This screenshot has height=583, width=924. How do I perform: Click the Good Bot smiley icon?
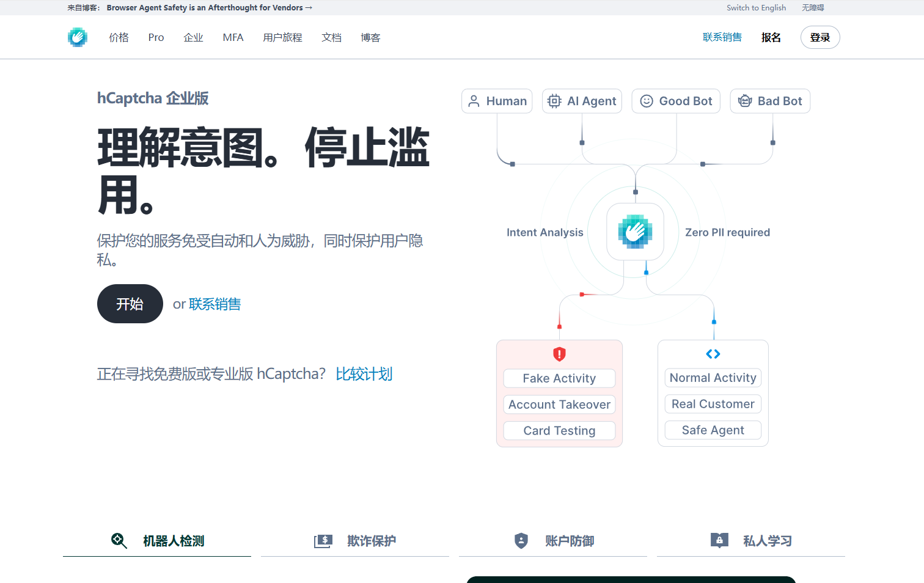pos(646,101)
